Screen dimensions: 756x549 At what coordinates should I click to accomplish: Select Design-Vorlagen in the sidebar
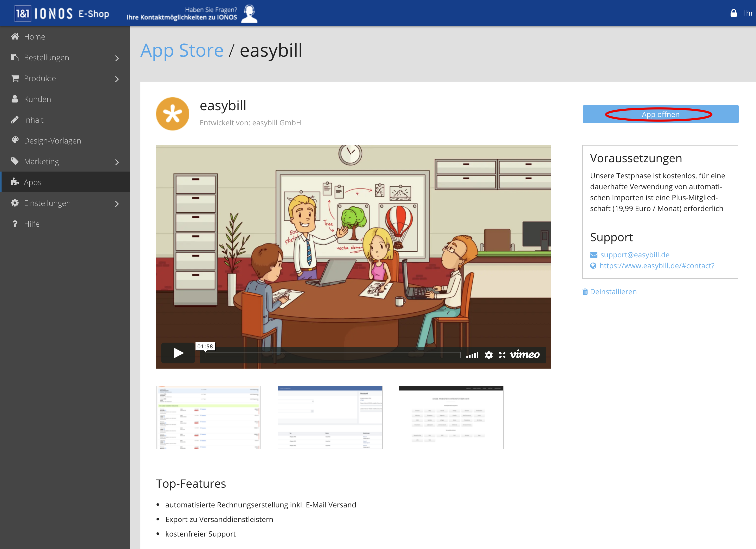click(65, 140)
